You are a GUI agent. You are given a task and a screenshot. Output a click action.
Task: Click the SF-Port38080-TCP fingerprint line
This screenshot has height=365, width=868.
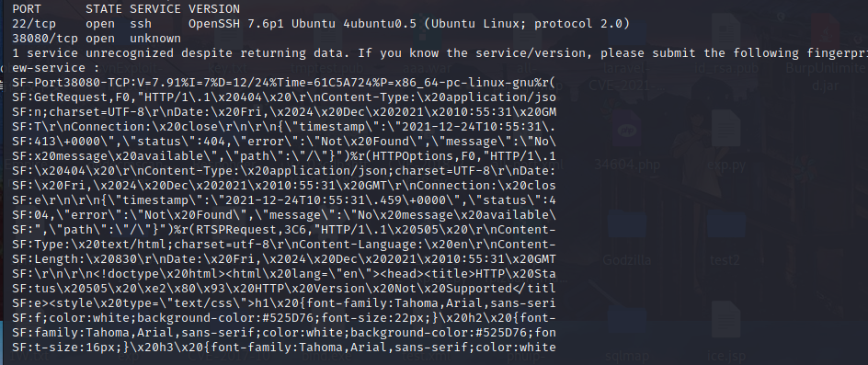(x=284, y=83)
